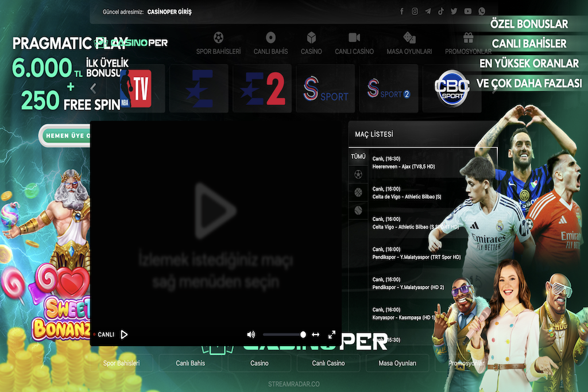This screenshot has height=392, width=588.
Task: Click the Spor Bahisleri footer button
Action: click(x=122, y=363)
